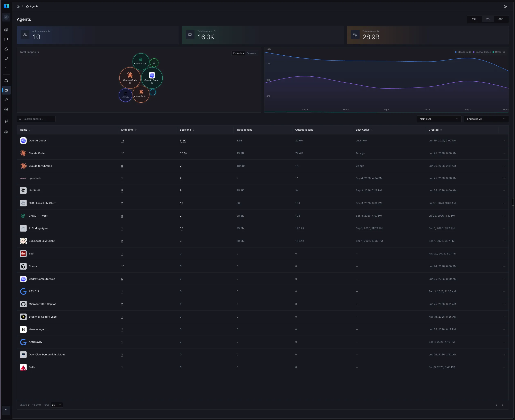Open the Endpoint: All filter dropdown
Image resolution: width=515 pixels, height=420 pixels.
point(486,119)
